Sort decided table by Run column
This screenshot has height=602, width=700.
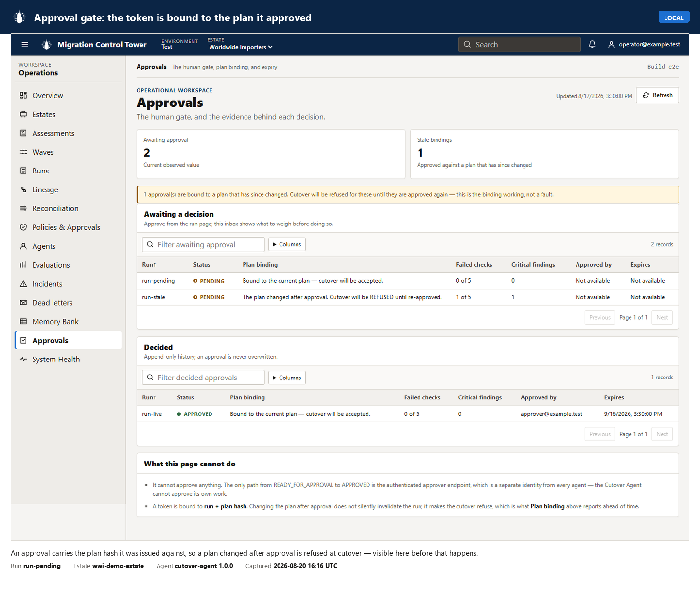[149, 397]
